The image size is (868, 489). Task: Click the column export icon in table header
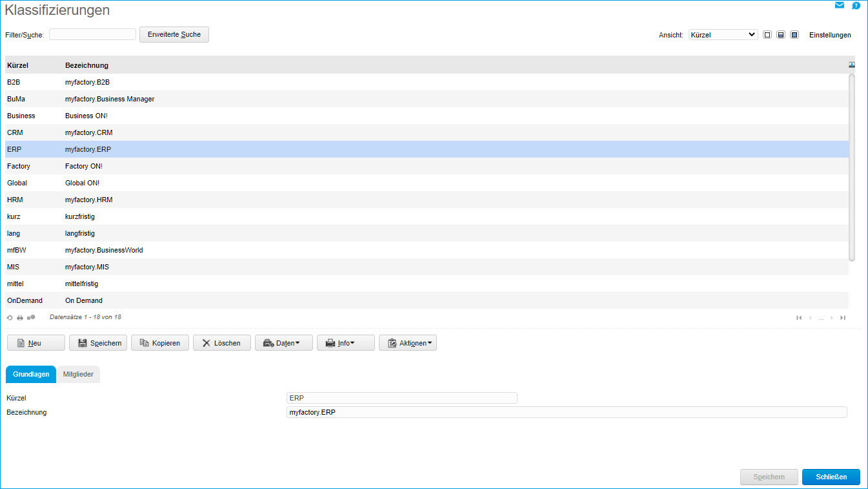[x=852, y=65]
